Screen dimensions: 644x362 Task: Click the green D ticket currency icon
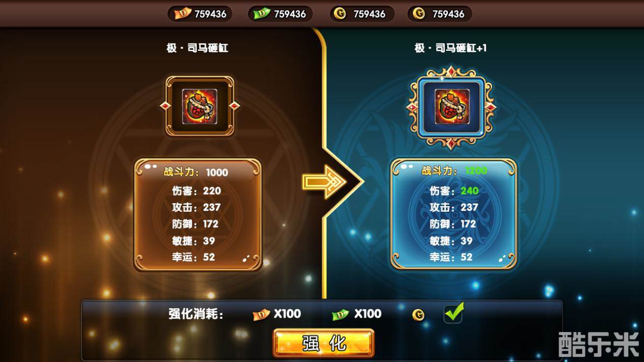262,14
